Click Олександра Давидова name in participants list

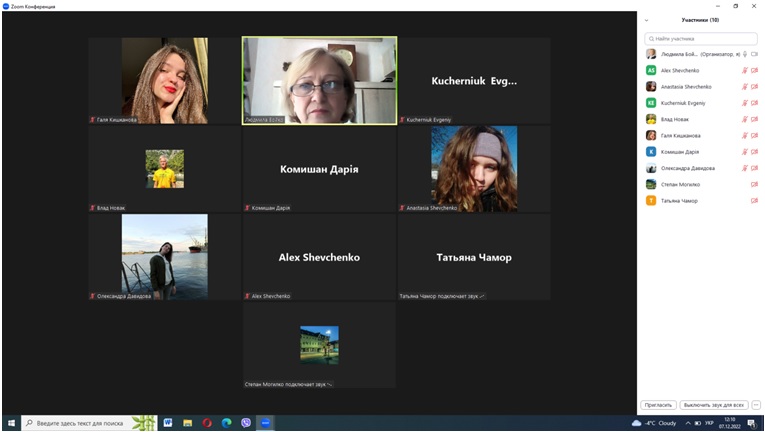(687, 168)
